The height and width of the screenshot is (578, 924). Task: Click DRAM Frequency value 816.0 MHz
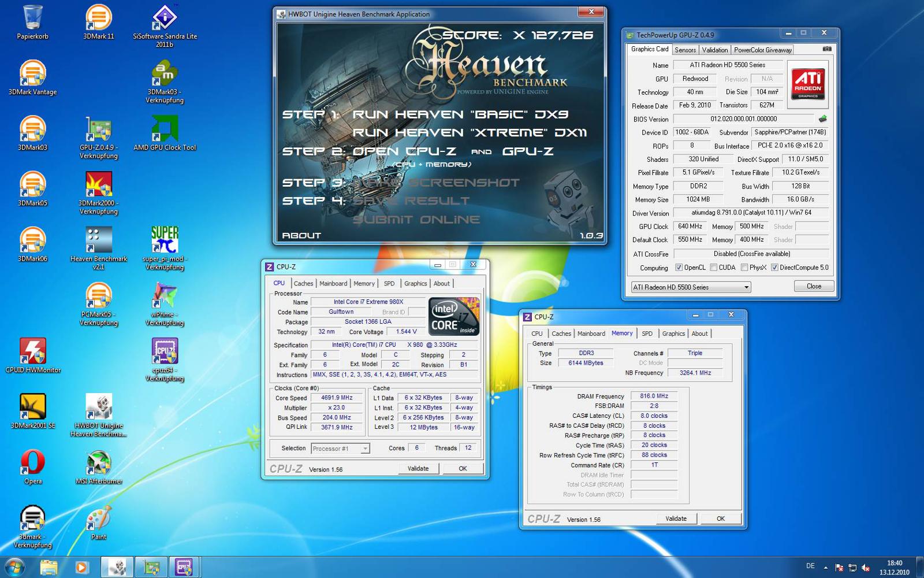tap(654, 396)
